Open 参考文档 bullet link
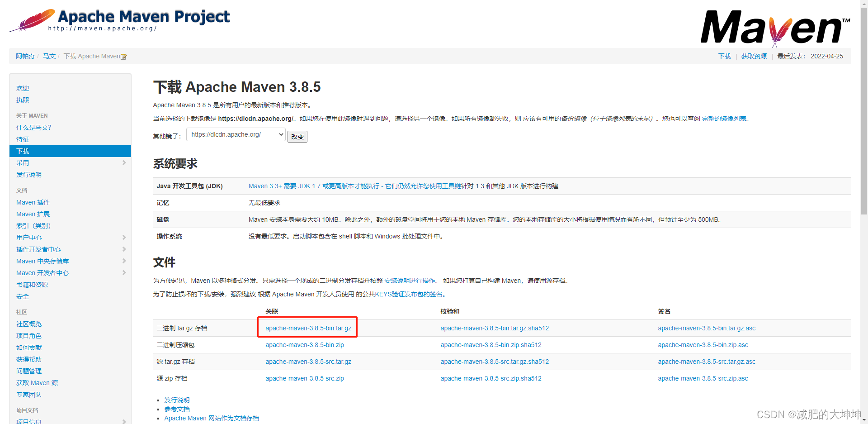The width and height of the screenshot is (868, 424). pyautogui.click(x=177, y=409)
